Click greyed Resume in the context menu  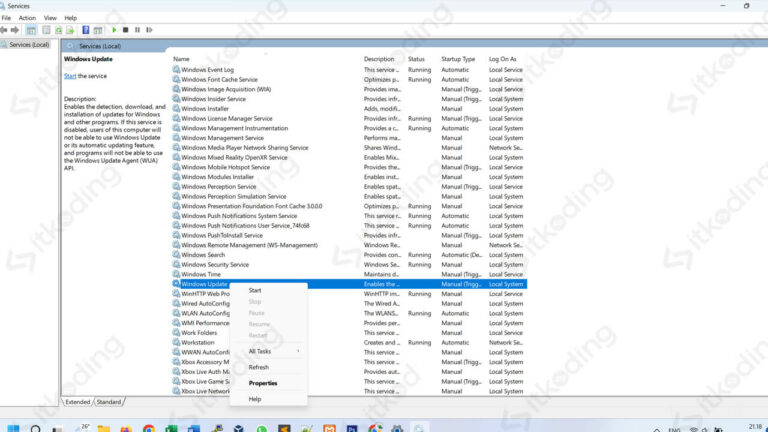268,324
